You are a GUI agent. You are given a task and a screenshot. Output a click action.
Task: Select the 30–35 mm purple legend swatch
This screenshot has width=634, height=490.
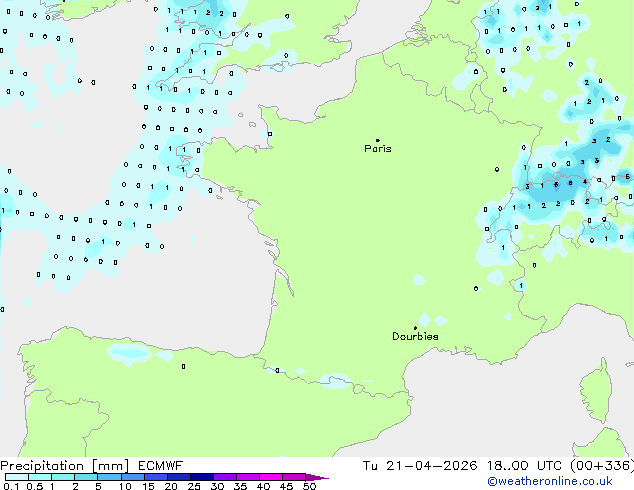(225, 477)
